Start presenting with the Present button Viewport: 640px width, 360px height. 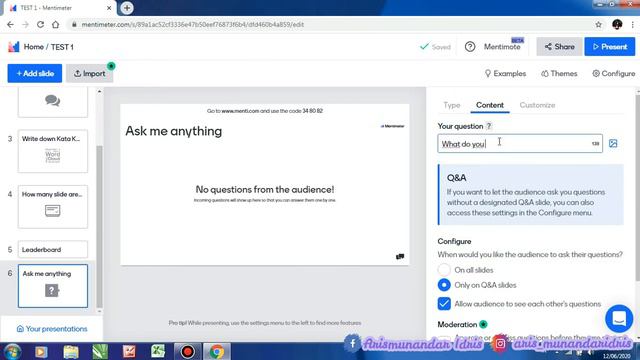(x=609, y=47)
